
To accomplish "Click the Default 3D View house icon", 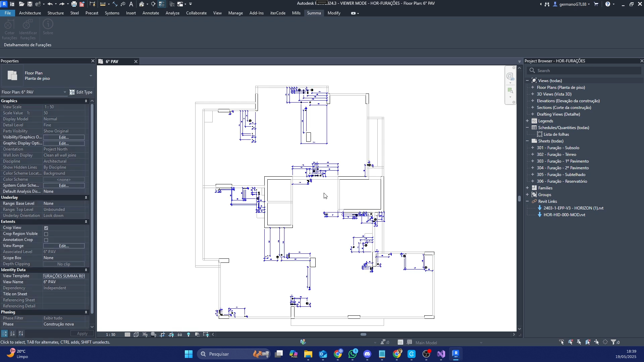I will (142, 4).
